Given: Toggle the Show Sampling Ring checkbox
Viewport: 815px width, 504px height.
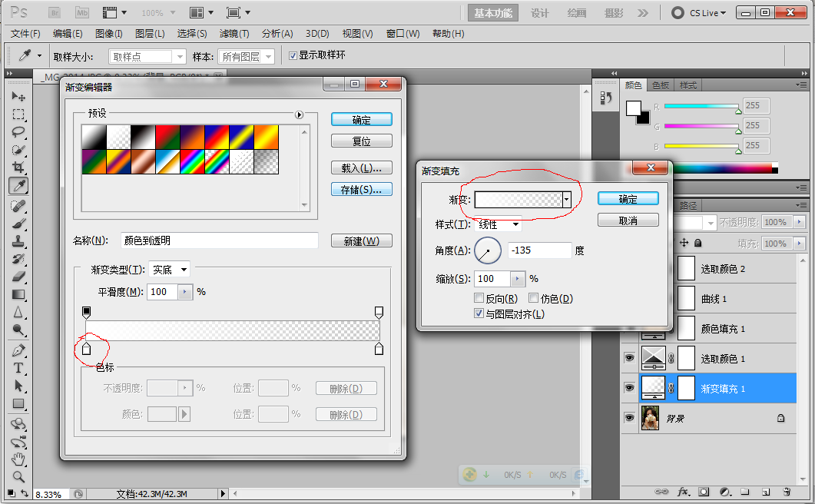Looking at the screenshot, I should point(293,55).
